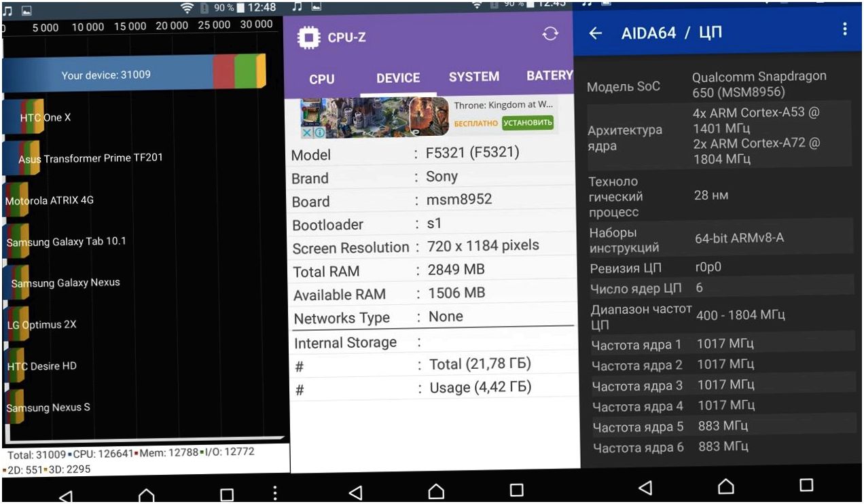Open the AIDA64 three-dot overflow menu
Viewport: 864px width, 504px height.
pyautogui.click(x=845, y=29)
